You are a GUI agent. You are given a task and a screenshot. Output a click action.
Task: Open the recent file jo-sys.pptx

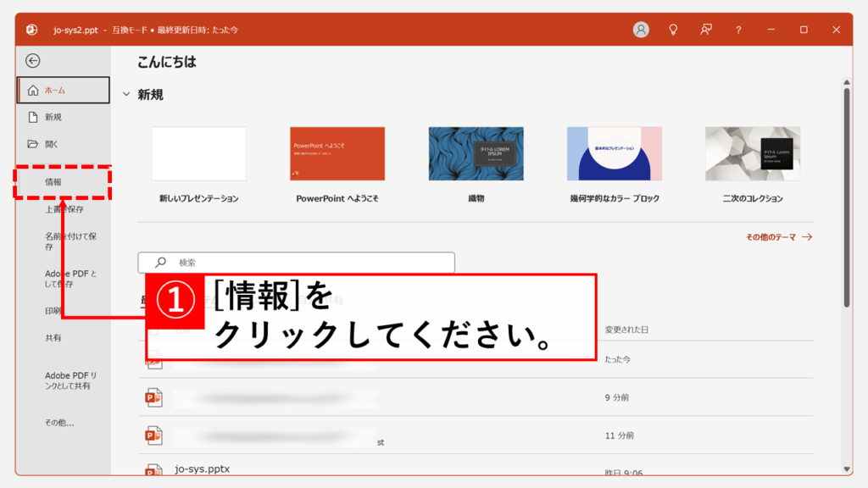[202, 469]
